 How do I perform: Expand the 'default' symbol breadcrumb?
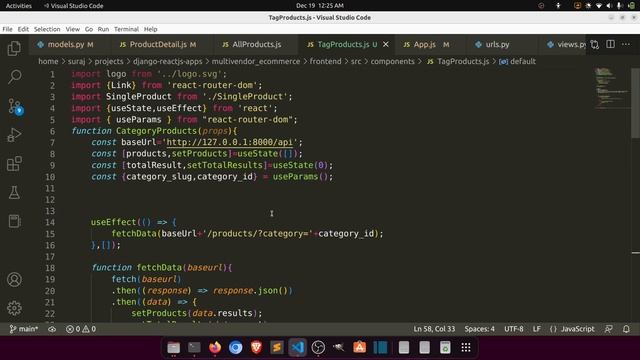tap(518, 61)
